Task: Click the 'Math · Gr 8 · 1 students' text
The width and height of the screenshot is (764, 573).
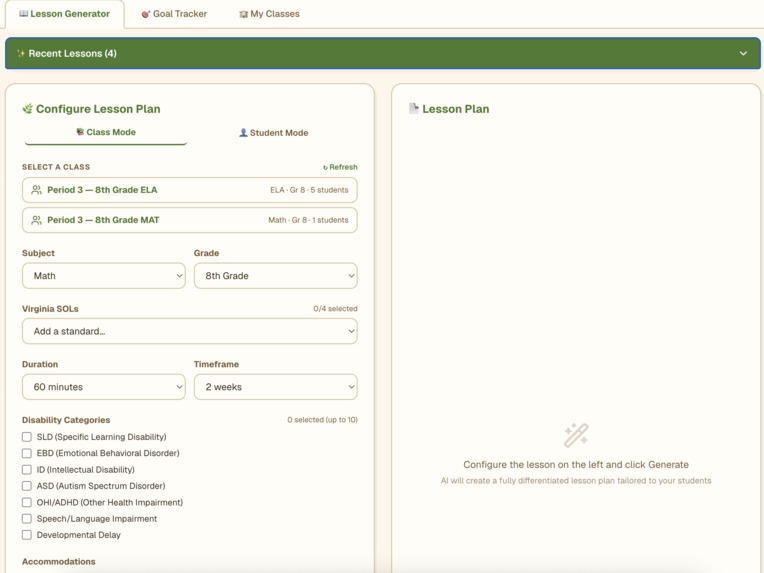Action: click(x=308, y=220)
